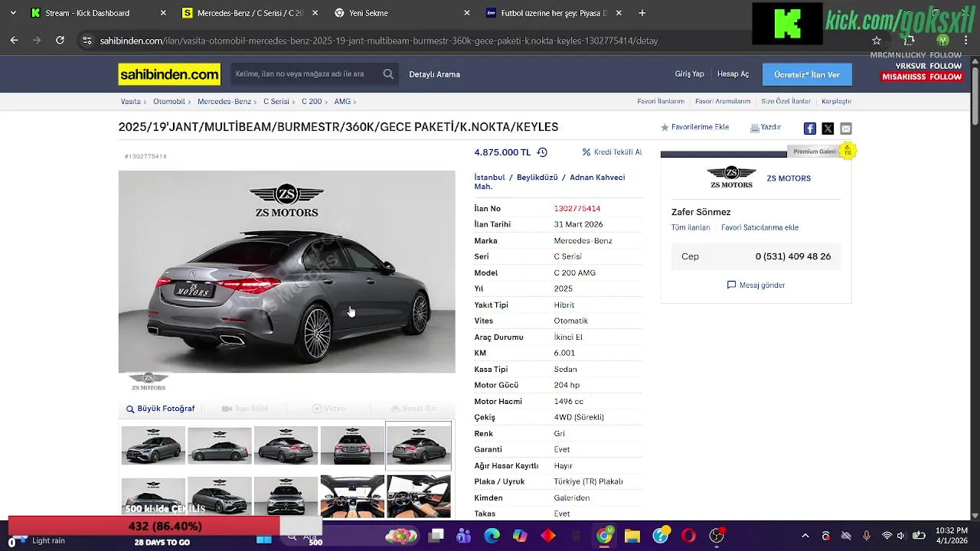Viewport: 980px width, 551px height.
Task: Click the Windows Start button
Action: pyautogui.click(x=264, y=539)
